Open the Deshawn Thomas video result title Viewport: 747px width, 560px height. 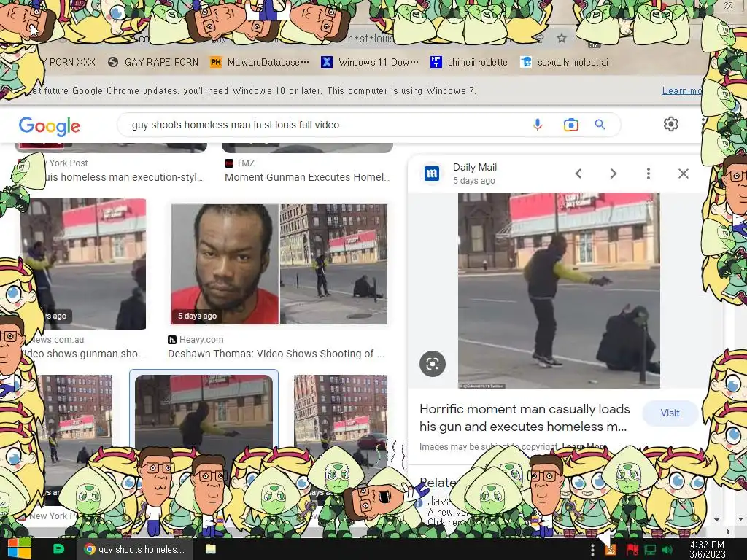tap(276, 354)
